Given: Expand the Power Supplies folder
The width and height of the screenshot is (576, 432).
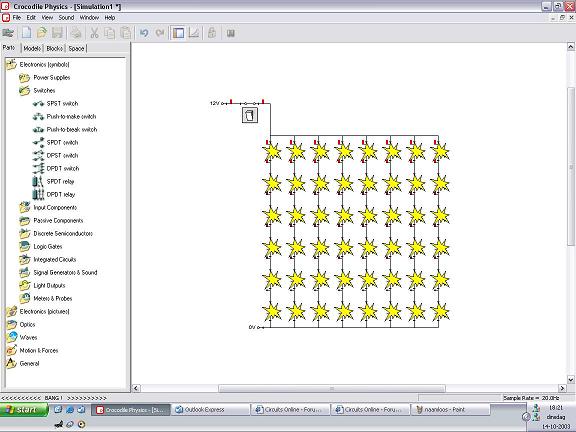Looking at the screenshot, I should (x=25, y=78).
